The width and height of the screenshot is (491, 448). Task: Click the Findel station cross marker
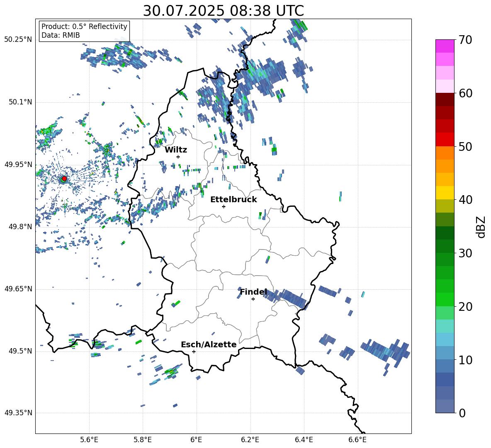click(253, 299)
